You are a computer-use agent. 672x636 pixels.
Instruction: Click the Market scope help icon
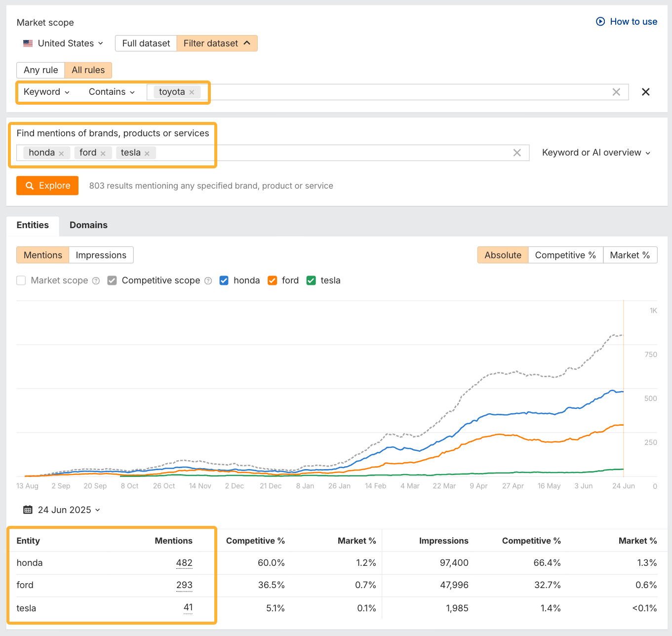(x=95, y=280)
